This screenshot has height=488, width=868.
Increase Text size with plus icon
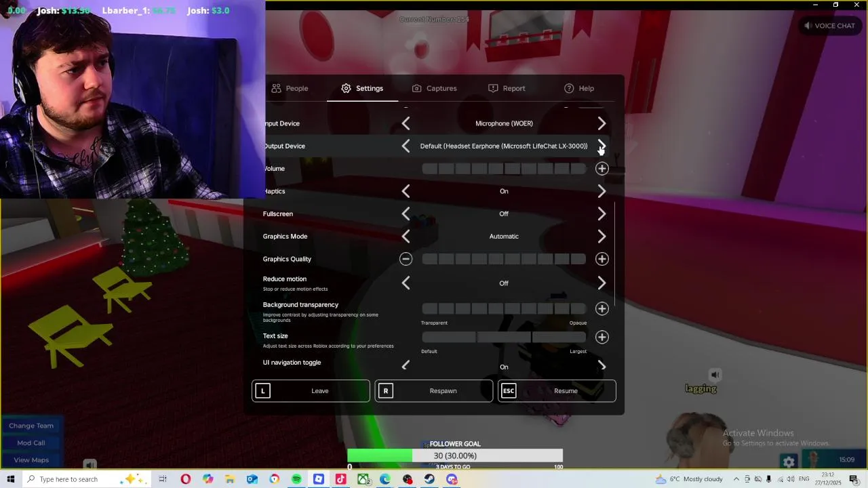[x=601, y=337]
